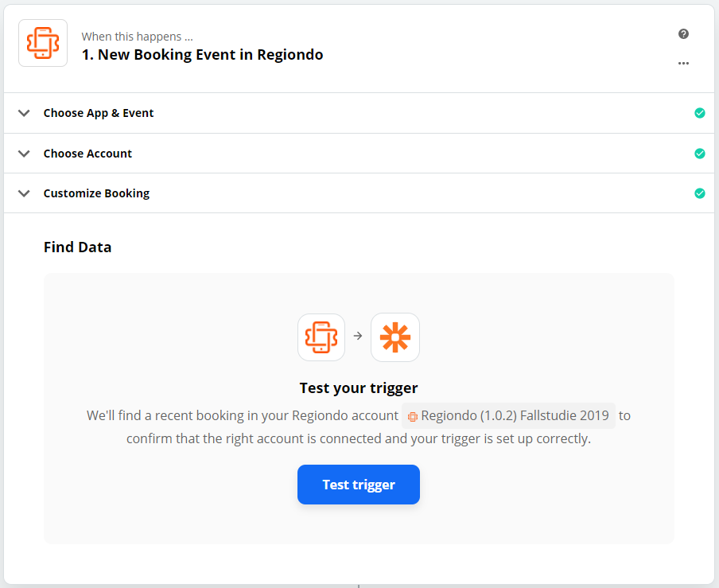Click the blue Test trigger button

[359, 485]
